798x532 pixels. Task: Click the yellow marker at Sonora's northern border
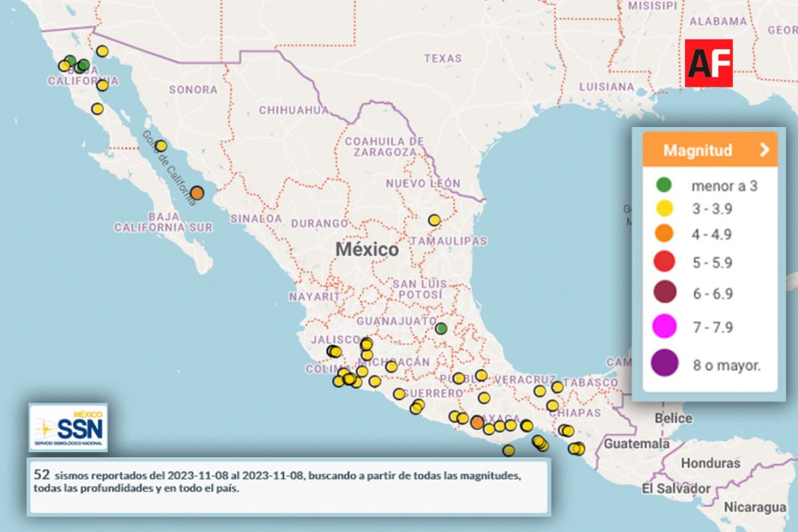point(102,52)
